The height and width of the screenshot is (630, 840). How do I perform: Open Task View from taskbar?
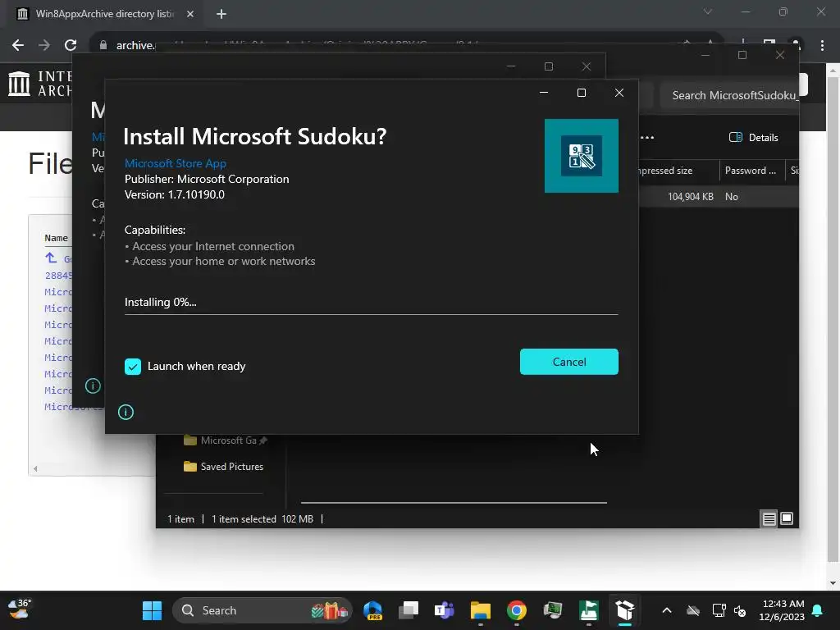(409, 610)
